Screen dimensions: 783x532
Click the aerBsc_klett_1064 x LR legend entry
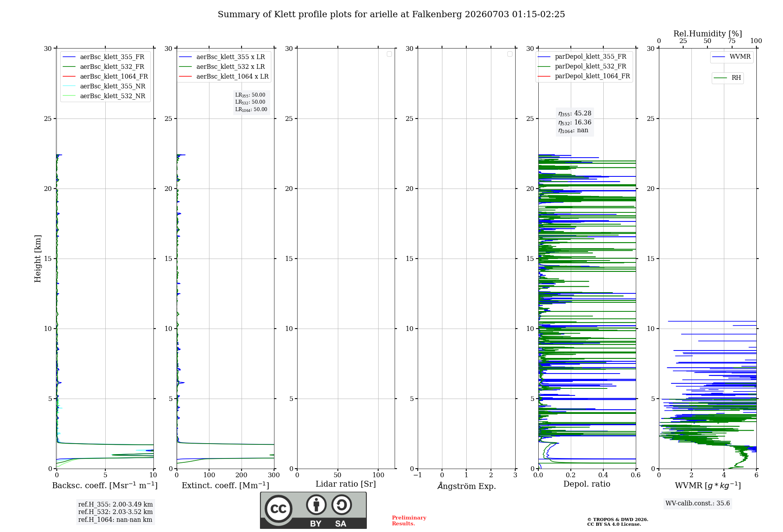[224, 77]
